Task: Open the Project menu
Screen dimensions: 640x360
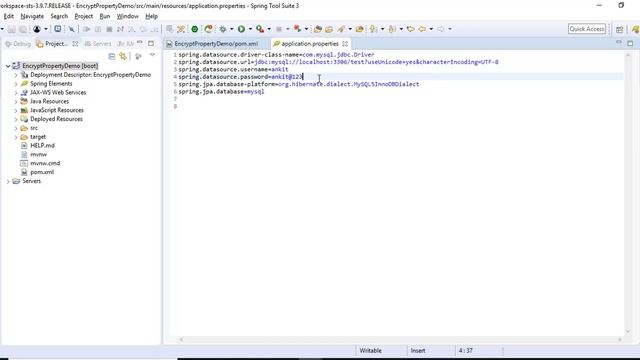Action: click(84, 16)
